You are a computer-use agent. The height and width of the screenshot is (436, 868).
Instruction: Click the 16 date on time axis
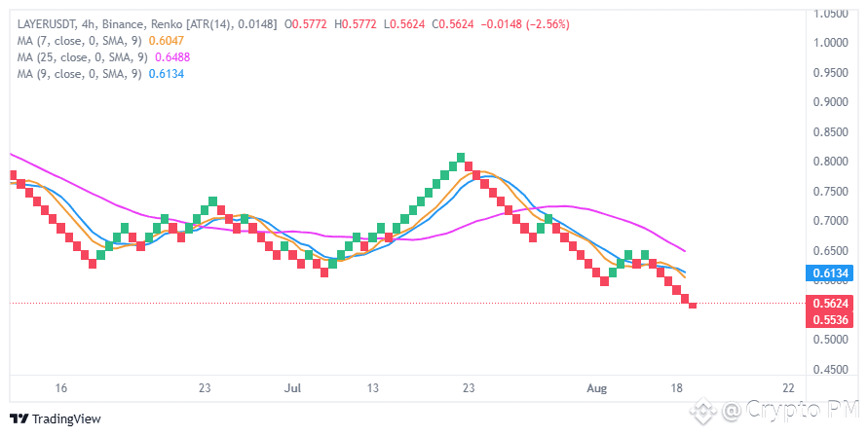click(61, 388)
